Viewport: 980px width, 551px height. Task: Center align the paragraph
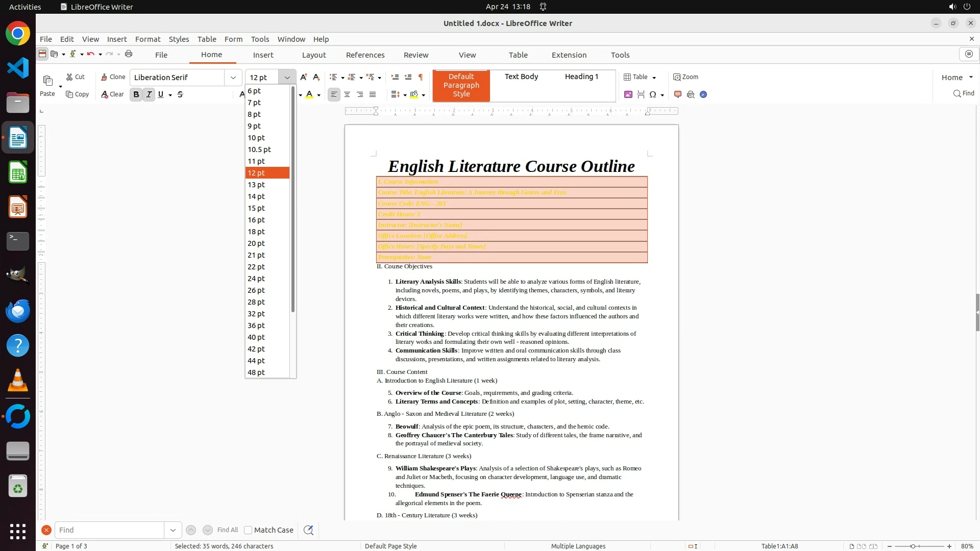(347, 94)
